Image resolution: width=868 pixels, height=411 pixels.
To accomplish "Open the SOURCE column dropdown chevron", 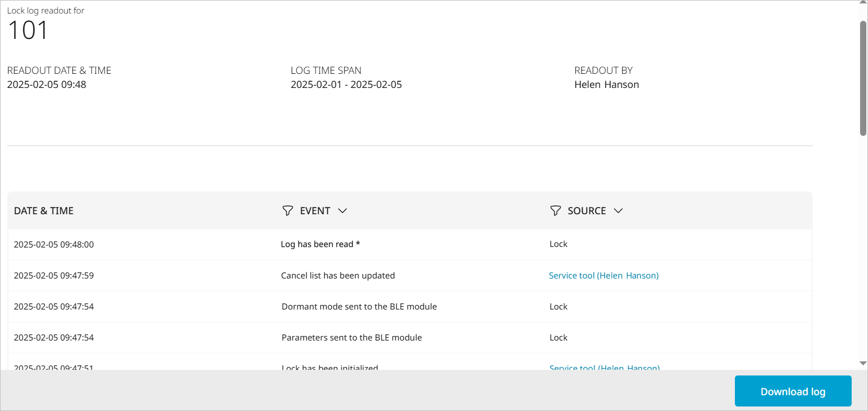I will pyautogui.click(x=618, y=211).
